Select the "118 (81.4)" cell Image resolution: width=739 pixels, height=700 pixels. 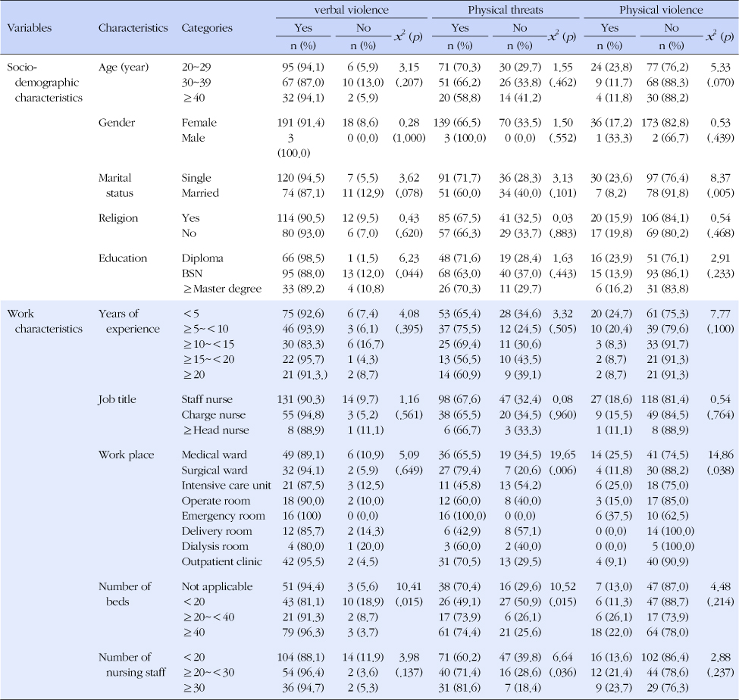point(665,399)
